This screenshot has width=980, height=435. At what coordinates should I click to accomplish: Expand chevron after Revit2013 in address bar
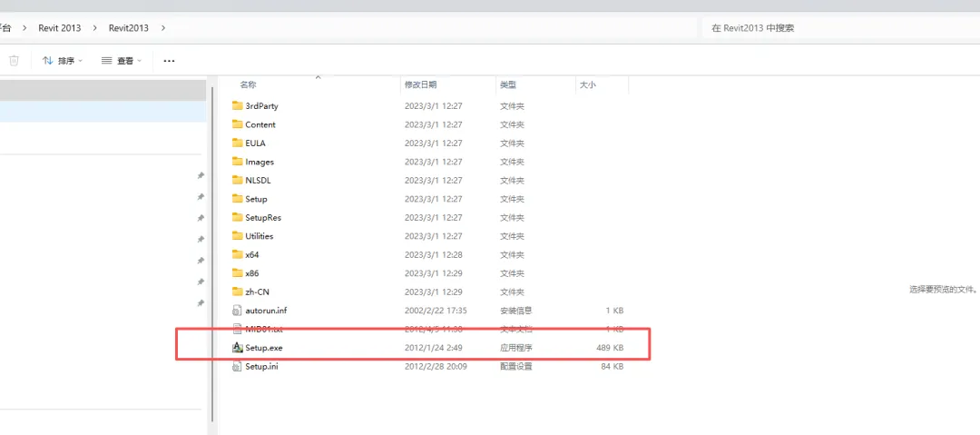(x=163, y=28)
